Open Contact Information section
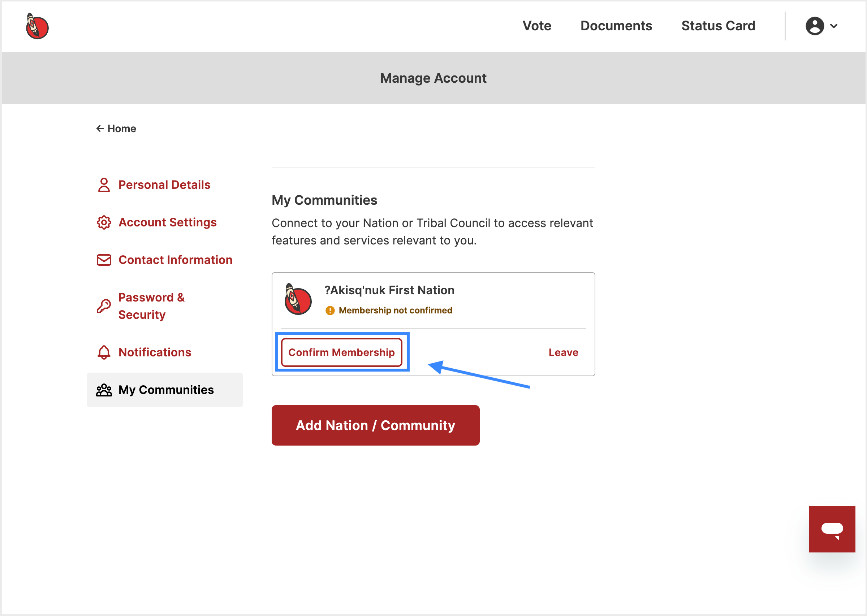This screenshot has width=867, height=616. tap(175, 260)
